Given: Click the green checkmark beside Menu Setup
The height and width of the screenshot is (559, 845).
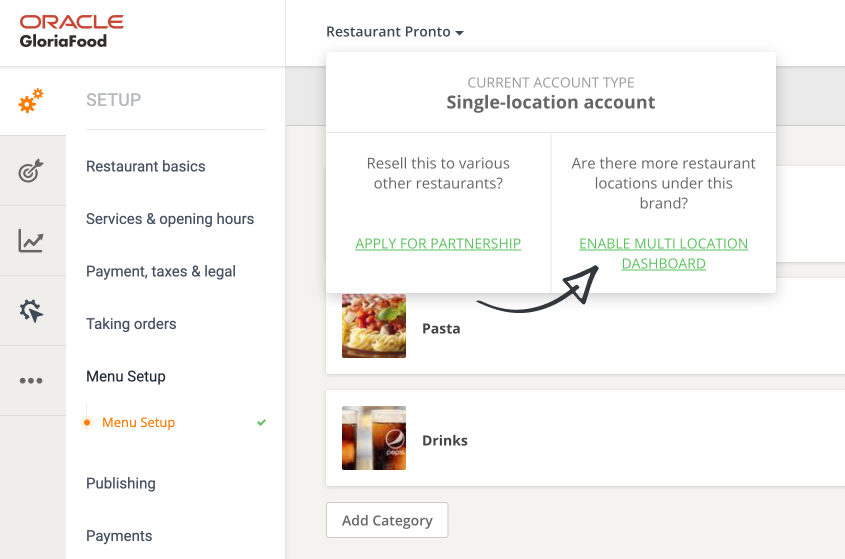Looking at the screenshot, I should [261, 423].
